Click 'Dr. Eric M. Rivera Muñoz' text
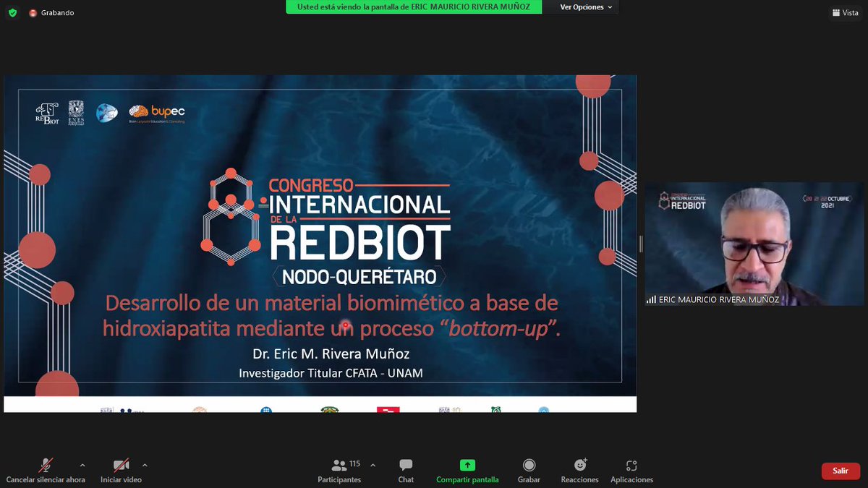 point(331,354)
